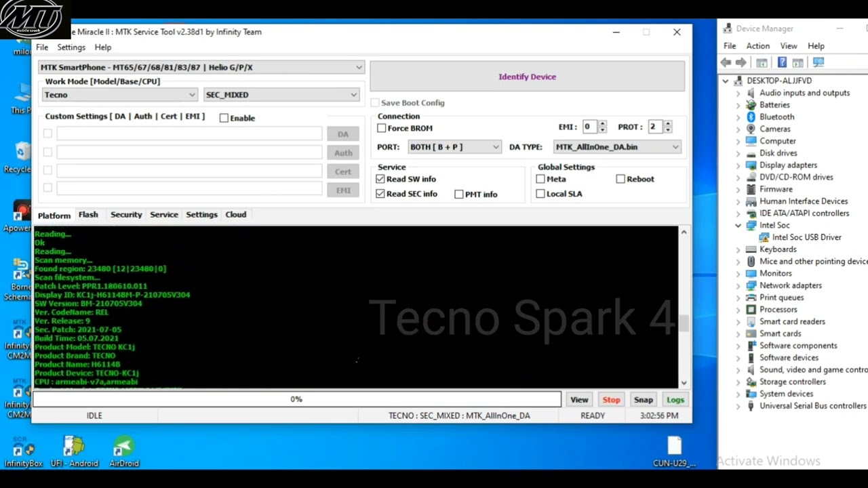
Task: Open the MTK SmartPhone platform dropdown
Action: pyautogui.click(x=201, y=67)
